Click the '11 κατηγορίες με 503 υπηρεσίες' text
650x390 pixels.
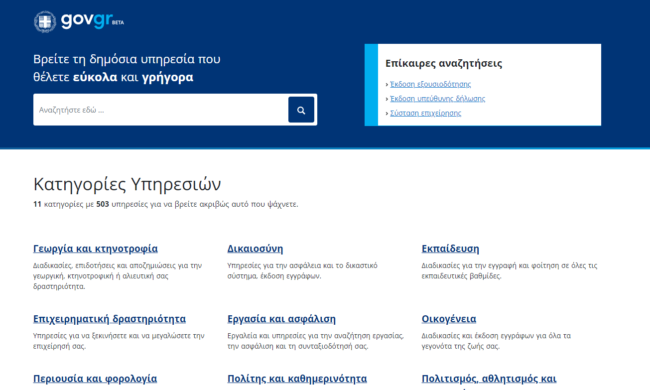[166, 204]
